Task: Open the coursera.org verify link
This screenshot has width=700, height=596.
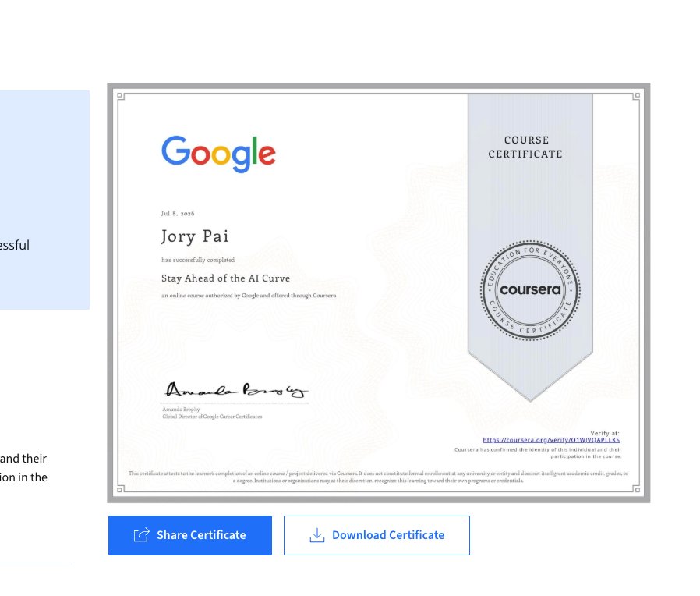Action: coord(551,440)
